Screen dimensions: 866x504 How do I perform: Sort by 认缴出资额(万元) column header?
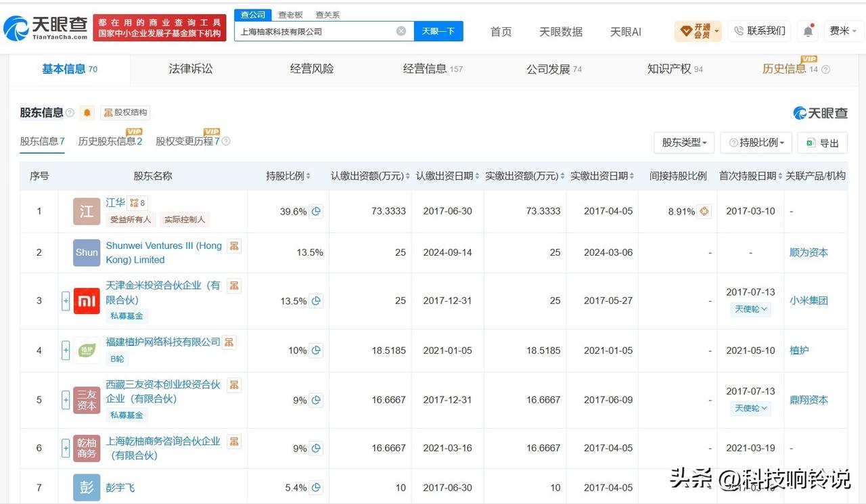pyautogui.click(x=370, y=176)
